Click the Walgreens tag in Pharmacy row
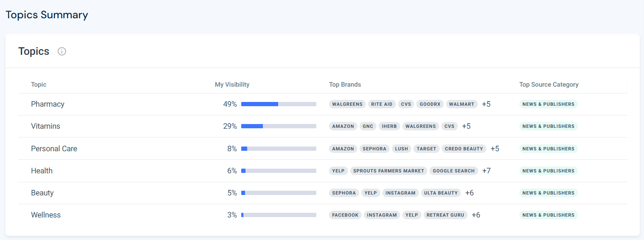This screenshot has height=240, width=644. [x=347, y=104]
